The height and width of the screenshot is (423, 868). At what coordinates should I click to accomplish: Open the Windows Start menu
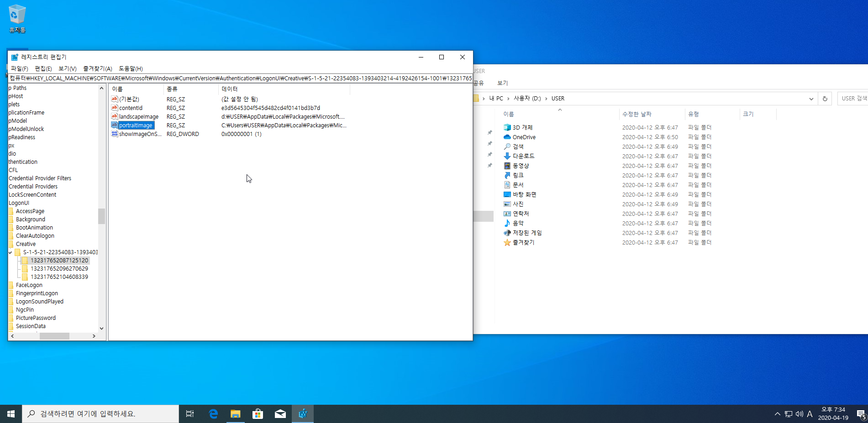click(x=11, y=414)
